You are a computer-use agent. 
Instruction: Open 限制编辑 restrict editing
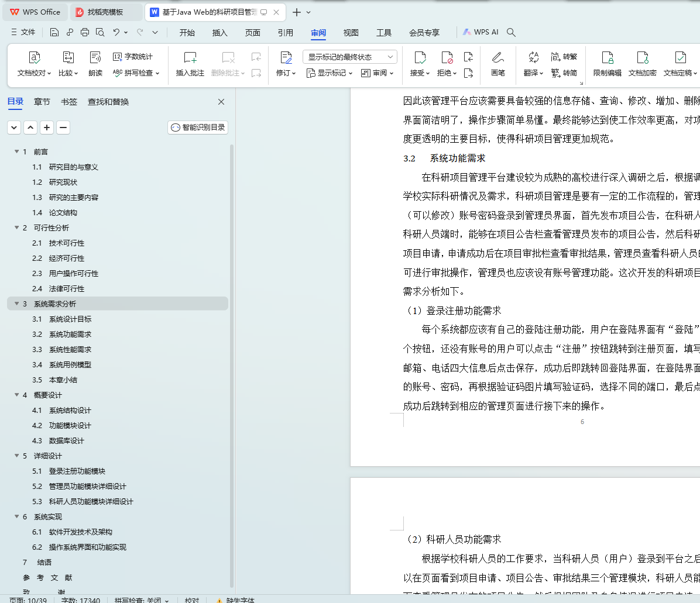607,64
